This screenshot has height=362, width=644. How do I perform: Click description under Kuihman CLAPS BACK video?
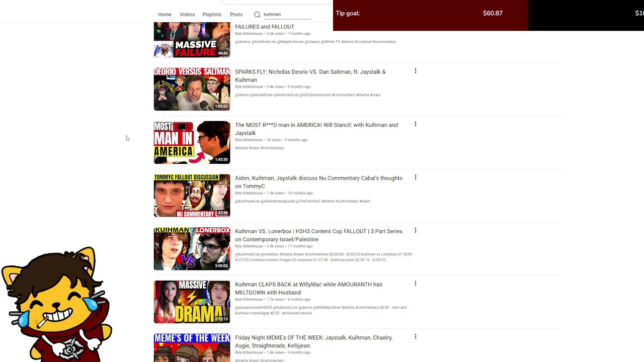(320, 310)
